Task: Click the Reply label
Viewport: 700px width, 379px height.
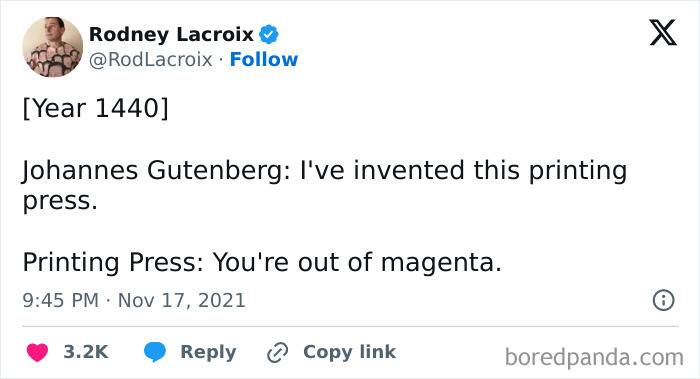Action: coord(208,352)
